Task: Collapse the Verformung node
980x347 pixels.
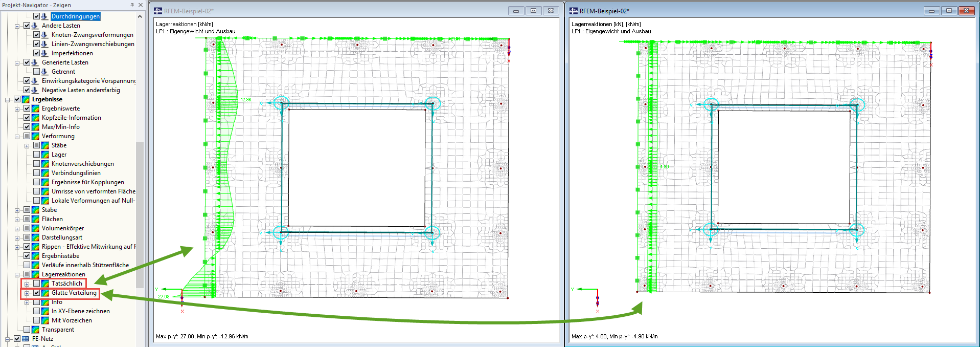Action: point(17,136)
